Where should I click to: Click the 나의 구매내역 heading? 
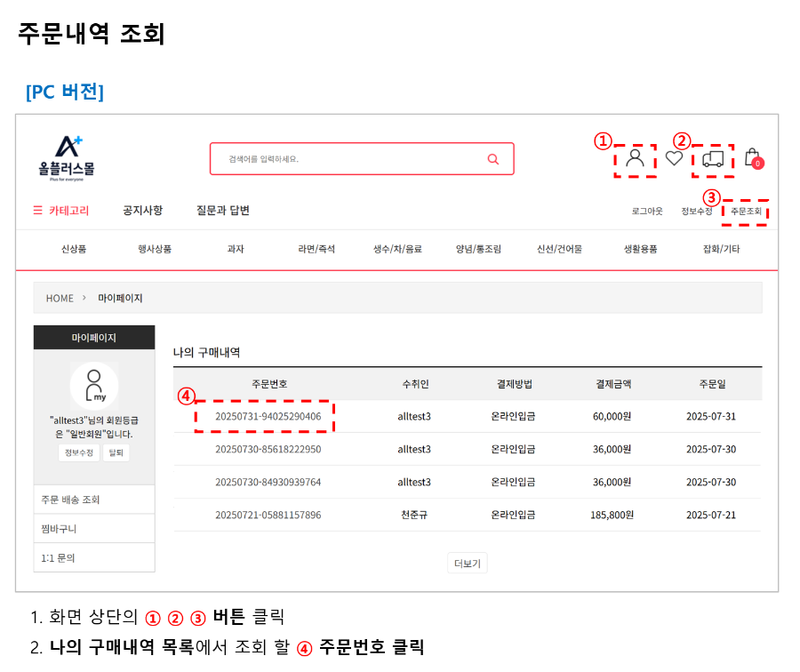(x=206, y=352)
